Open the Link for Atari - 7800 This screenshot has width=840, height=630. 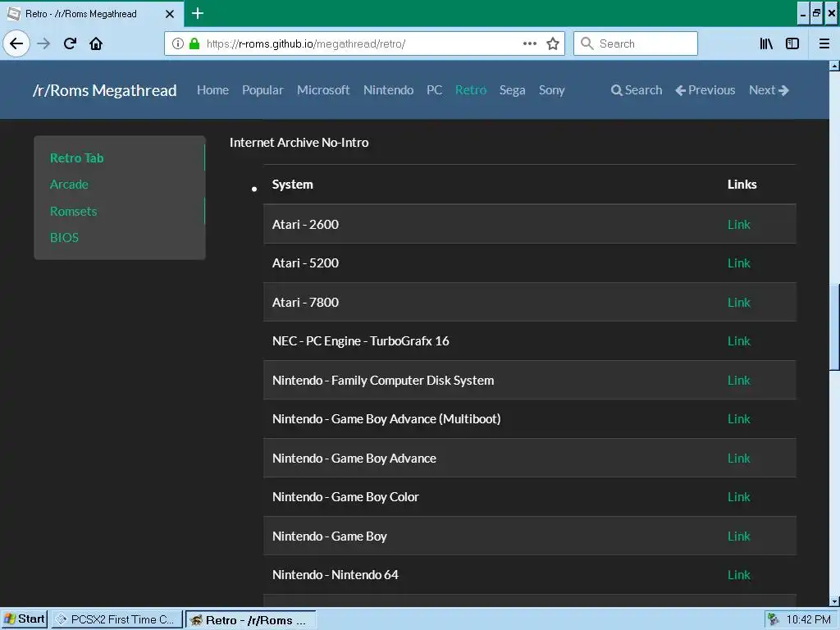pos(739,302)
